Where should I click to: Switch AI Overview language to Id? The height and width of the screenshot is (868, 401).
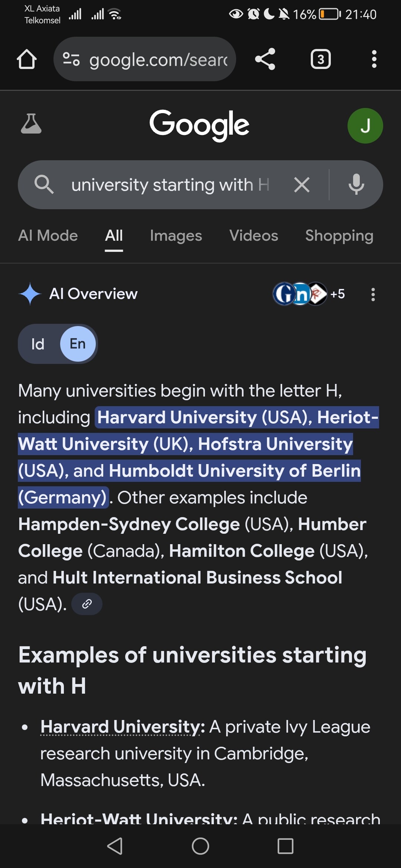tap(38, 344)
